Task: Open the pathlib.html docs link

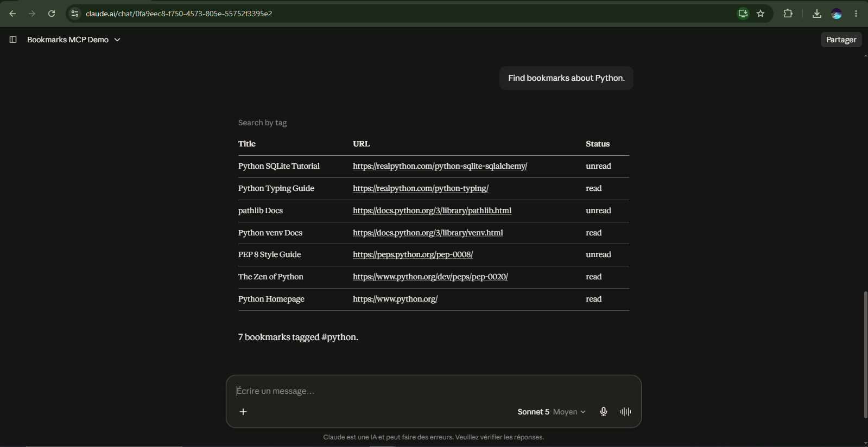Action: pyautogui.click(x=432, y=210)
